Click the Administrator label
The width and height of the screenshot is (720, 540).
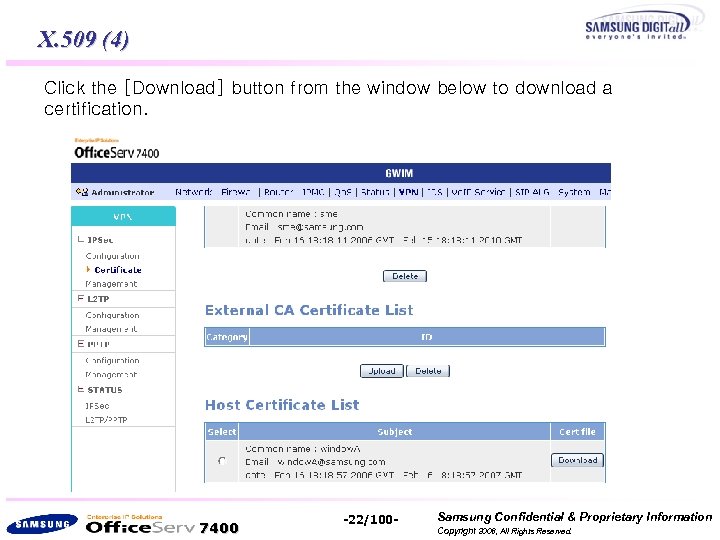[123, 192]
